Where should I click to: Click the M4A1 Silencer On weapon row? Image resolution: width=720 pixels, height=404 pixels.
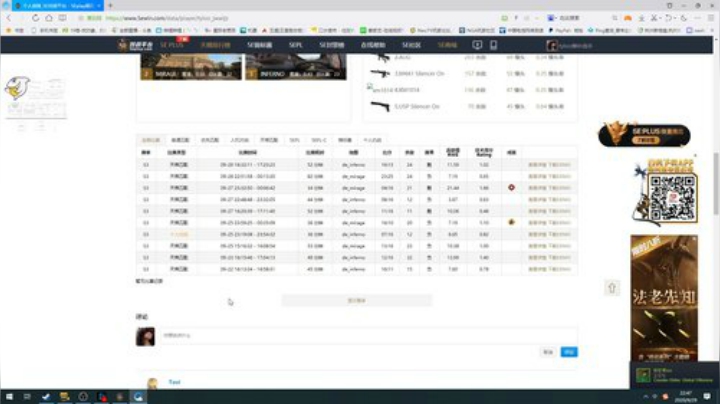467,73
